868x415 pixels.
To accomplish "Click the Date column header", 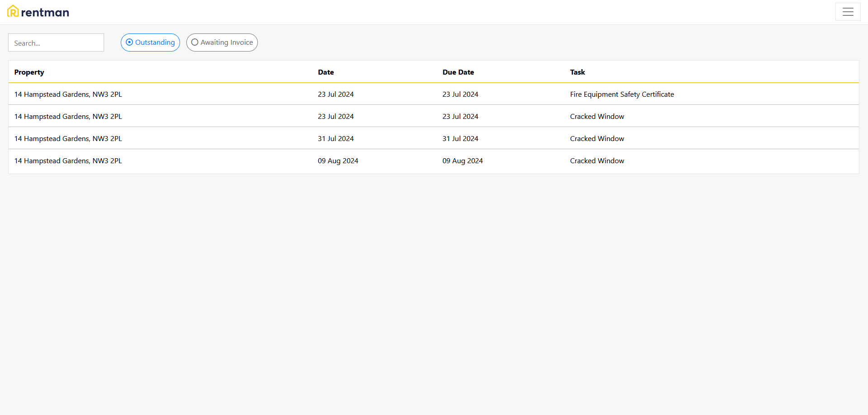I will (326, 72).
